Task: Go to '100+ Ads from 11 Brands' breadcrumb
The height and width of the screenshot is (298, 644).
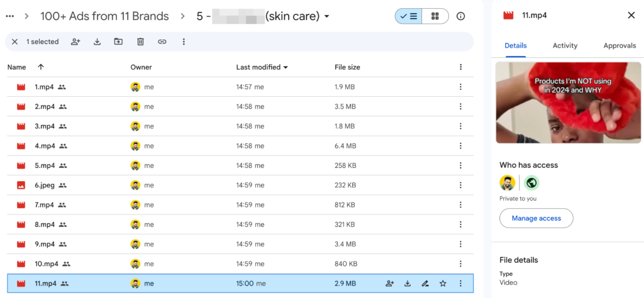Action: (x=104, y=16)
